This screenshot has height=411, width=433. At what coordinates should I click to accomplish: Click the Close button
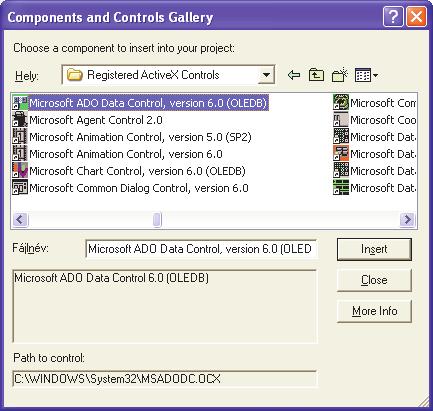(x=374, y=280)
